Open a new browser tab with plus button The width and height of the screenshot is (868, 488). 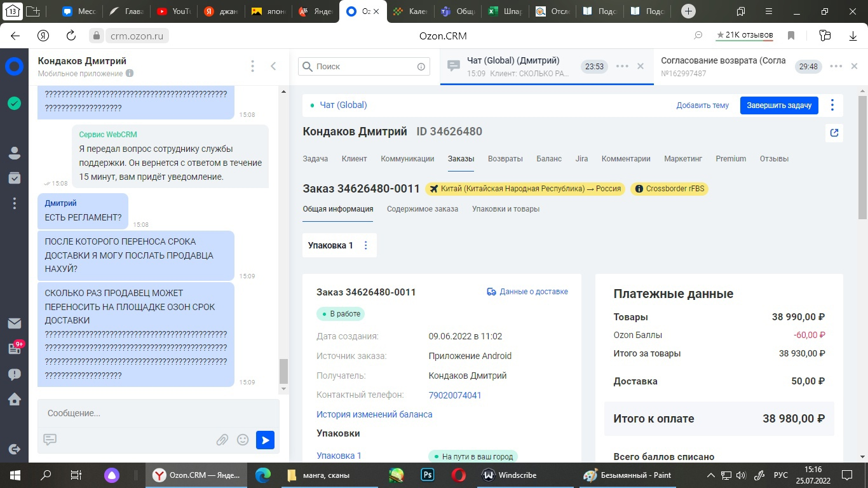click(x=688, y=11)
